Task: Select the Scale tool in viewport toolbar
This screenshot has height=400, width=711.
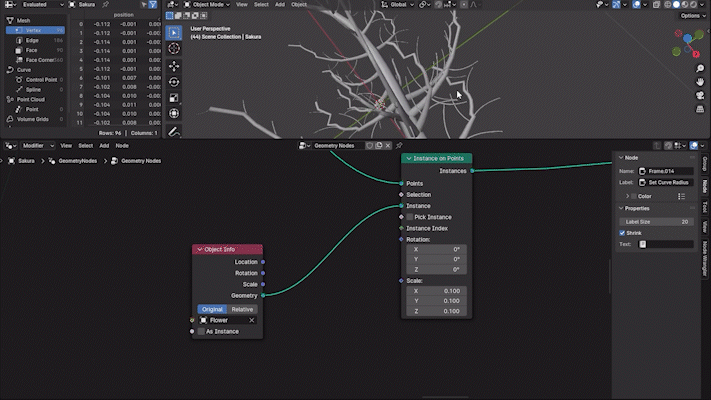Action: [174, 98]
